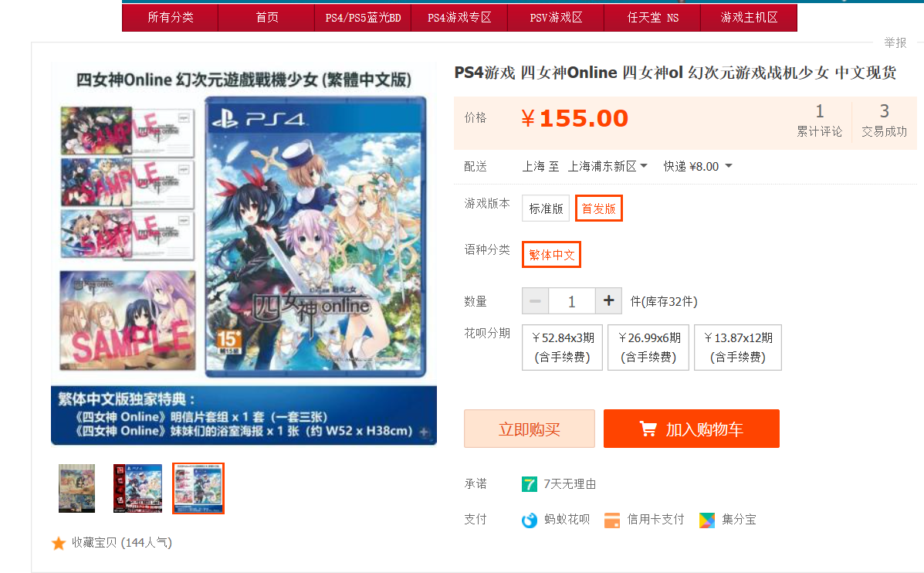Click the magnify plus icon on product image
This screenshot has height=573, width=924.
pyautogui.click(x=424, y=432)
